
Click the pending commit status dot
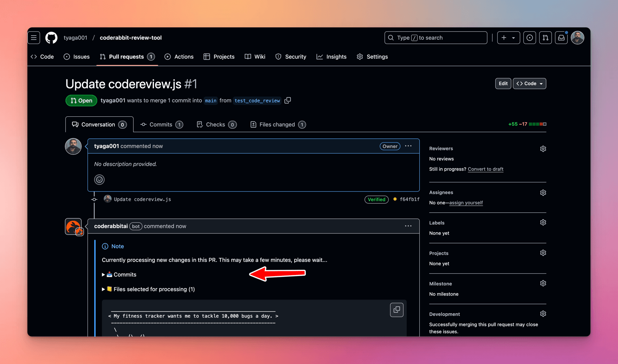(x=395, y=199)
